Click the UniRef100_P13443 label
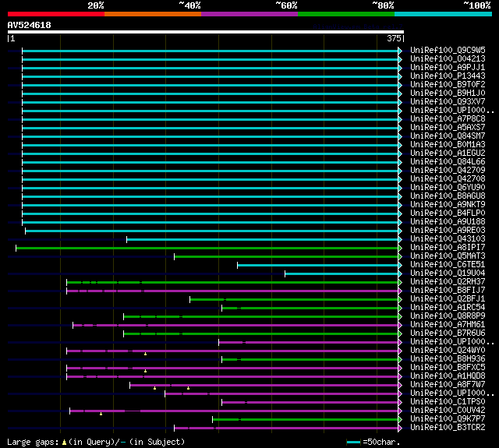The width and height of the screenshot is (499, 448). click(448, 76)
